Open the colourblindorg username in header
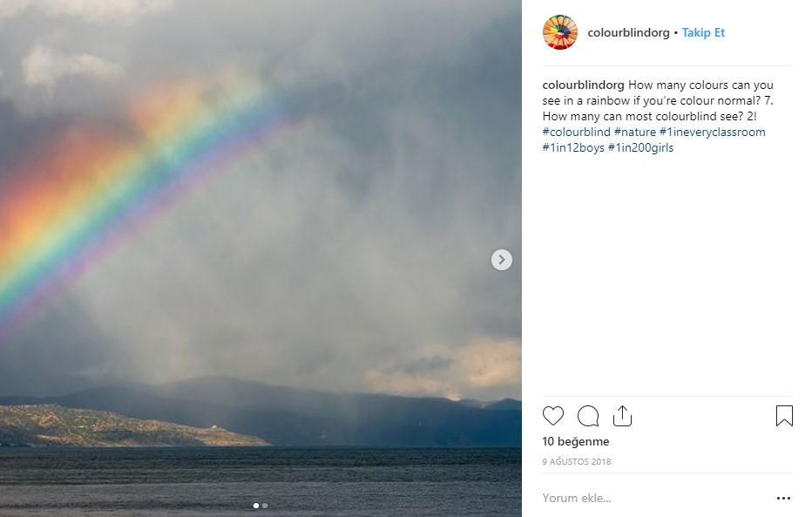 click(628, 32)
